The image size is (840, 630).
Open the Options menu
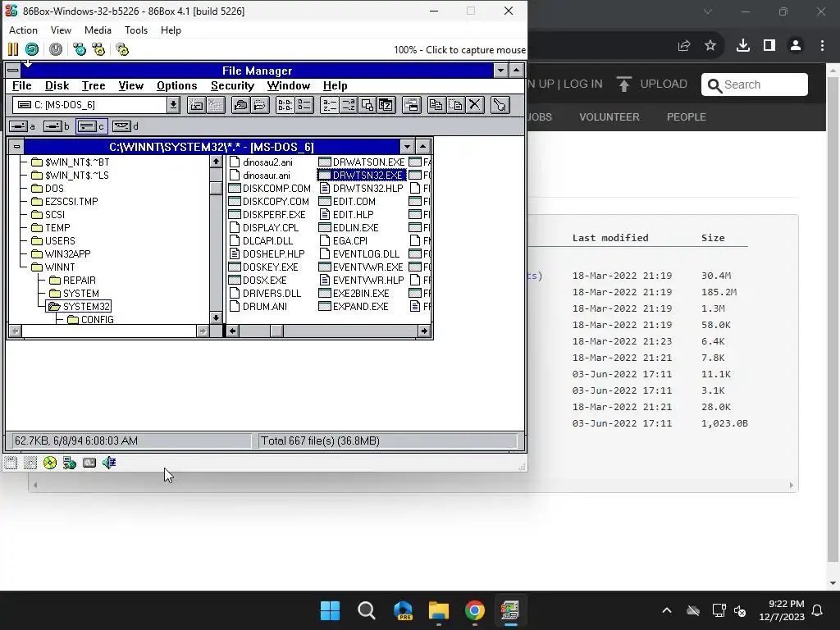click(177, 85)
